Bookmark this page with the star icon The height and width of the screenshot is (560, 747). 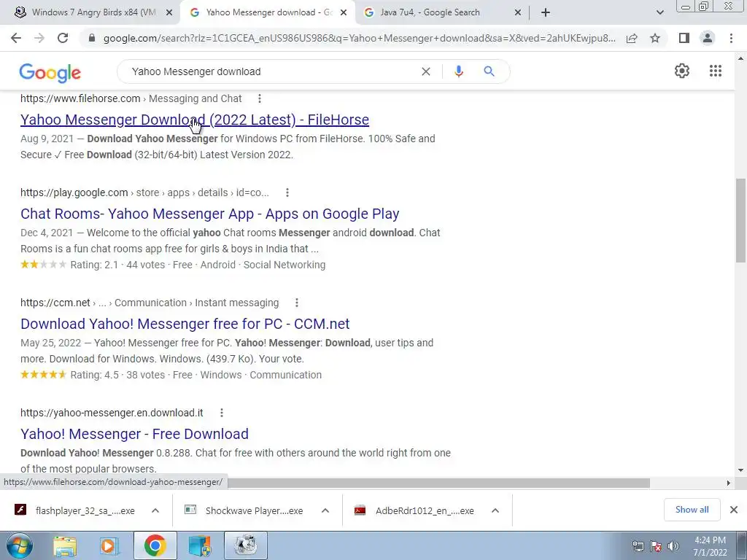click(655, 38)
